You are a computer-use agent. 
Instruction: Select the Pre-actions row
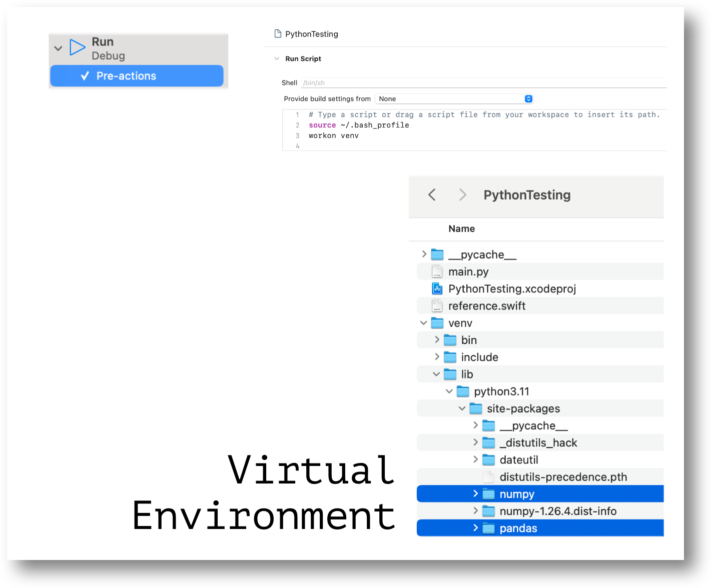point(137,76)
